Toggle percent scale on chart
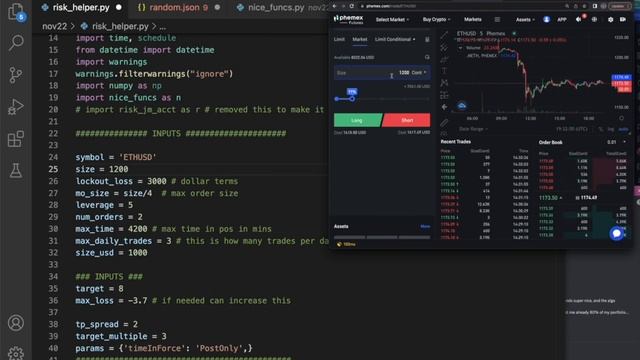Screen dimensions: 640x360 (601, 129)
